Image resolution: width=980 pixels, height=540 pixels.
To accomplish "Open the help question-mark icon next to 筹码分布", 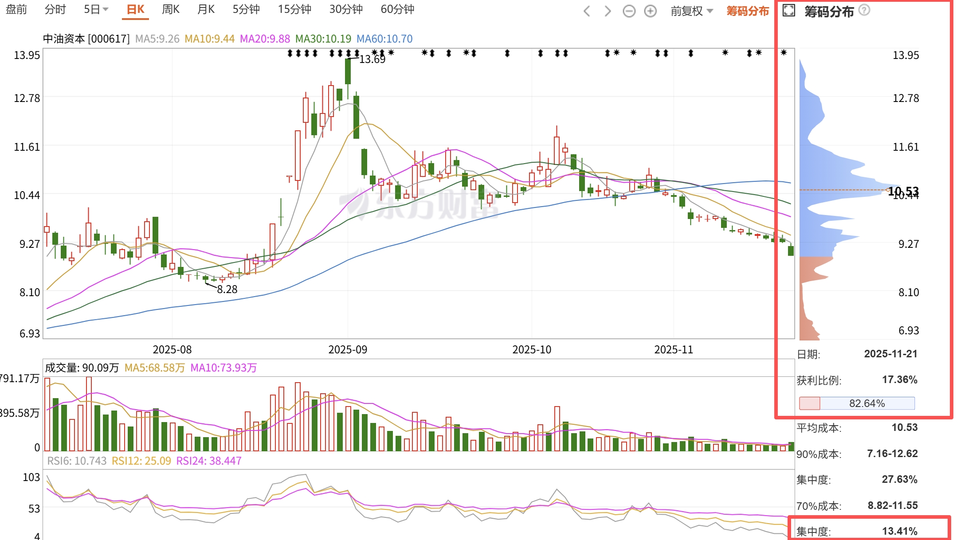I will pyautogui.click(x=864, y=10).
